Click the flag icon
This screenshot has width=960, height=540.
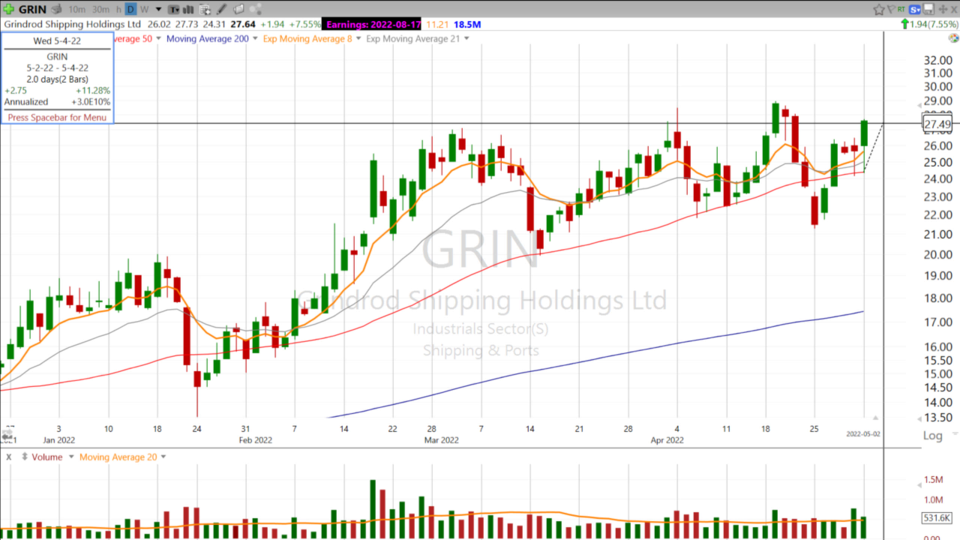tap(891, 9)
